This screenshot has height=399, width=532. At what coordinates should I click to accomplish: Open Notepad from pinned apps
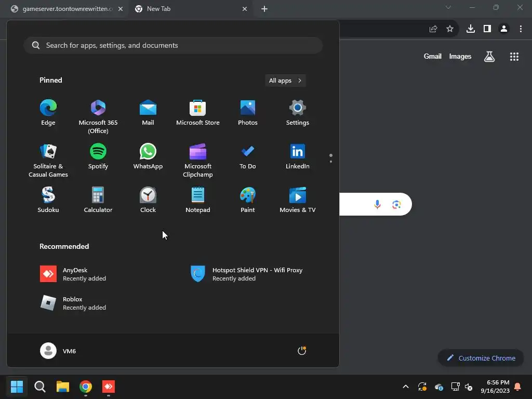pos(198,200)
